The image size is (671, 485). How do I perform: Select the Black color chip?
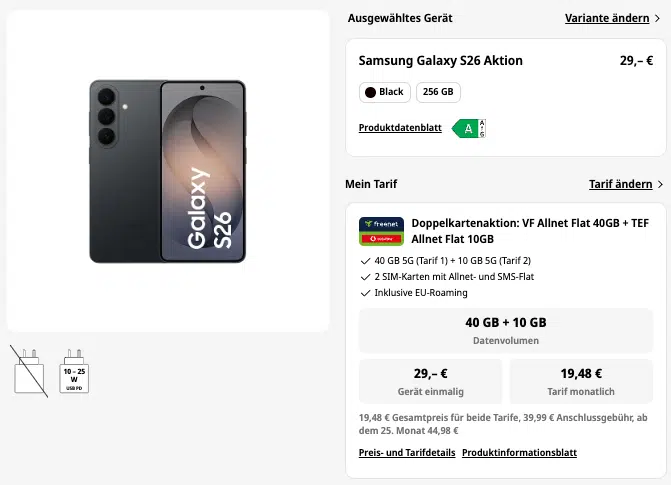[x=385, y=92]
